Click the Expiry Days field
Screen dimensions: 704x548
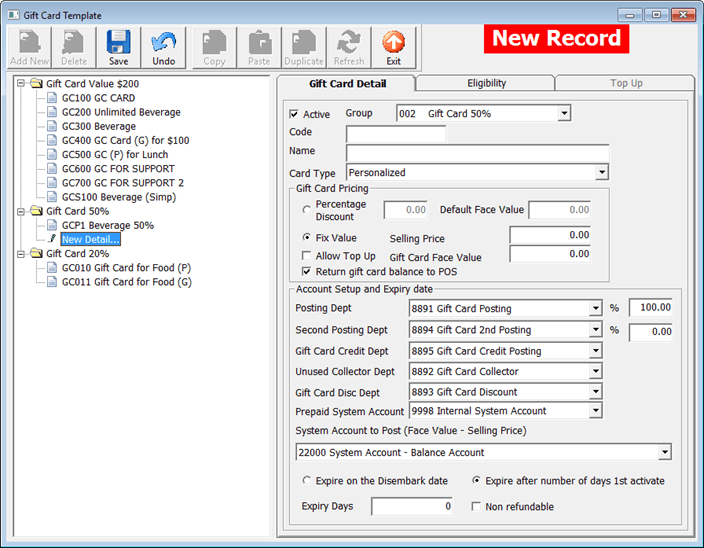pyautogui.click(x=412, y=506)
